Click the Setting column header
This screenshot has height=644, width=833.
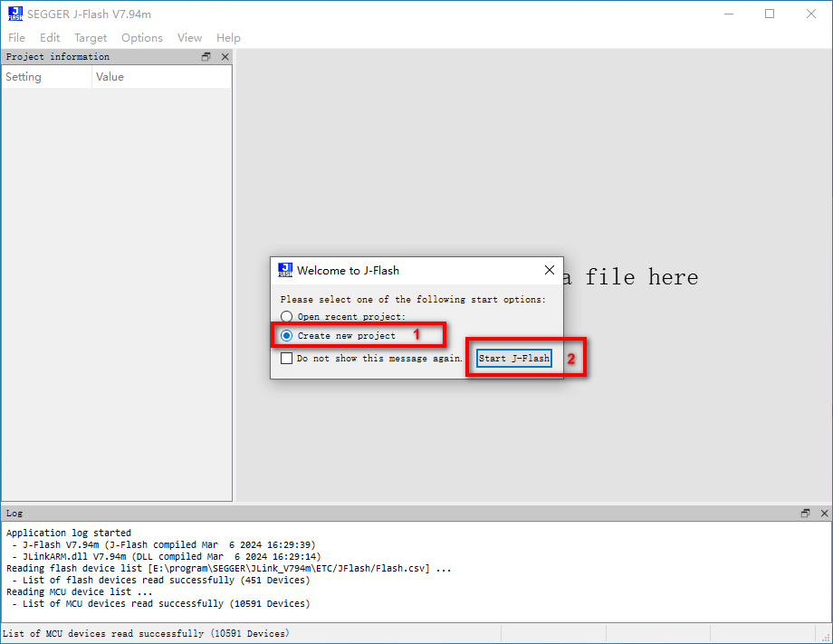(x=47, y=77)
